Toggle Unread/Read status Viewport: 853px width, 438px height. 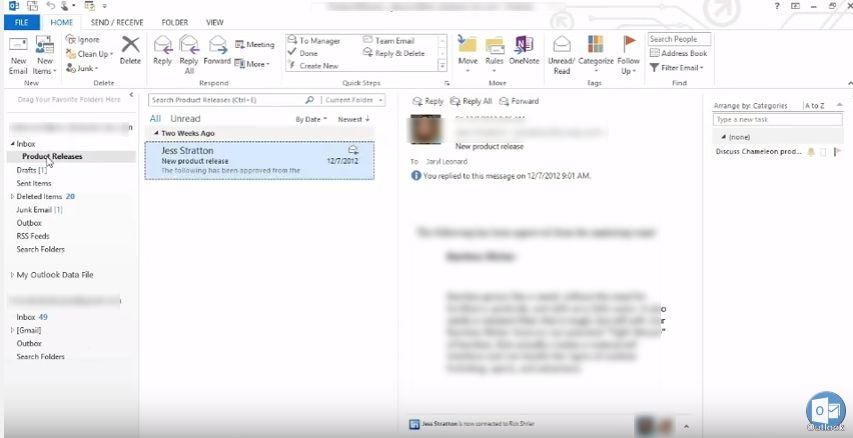(562, 55)
